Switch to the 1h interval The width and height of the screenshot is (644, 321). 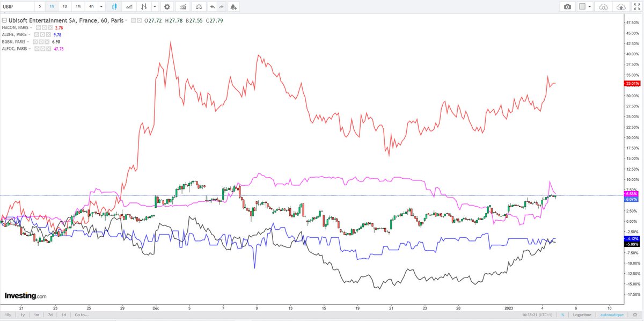[52, 6]
